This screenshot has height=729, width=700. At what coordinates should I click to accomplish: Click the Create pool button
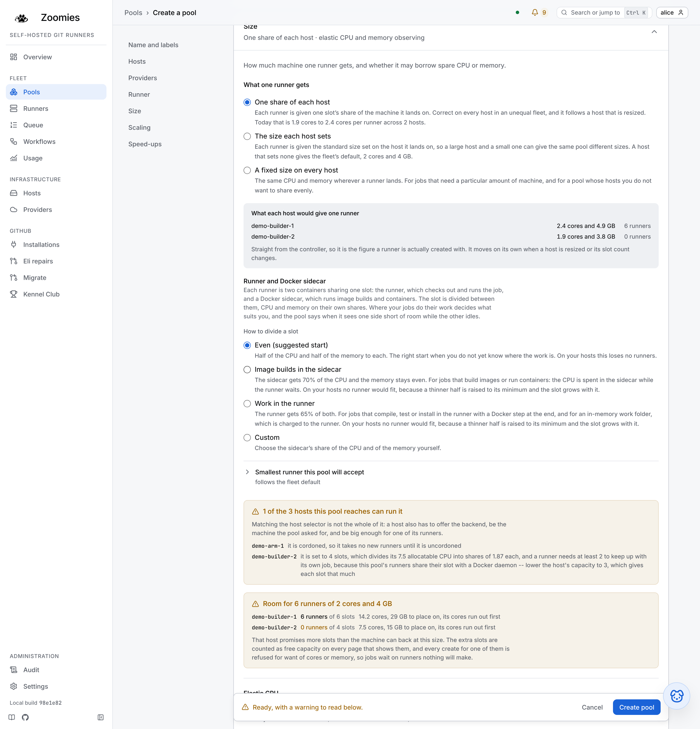pyautogui.click(x=636, y=707)
